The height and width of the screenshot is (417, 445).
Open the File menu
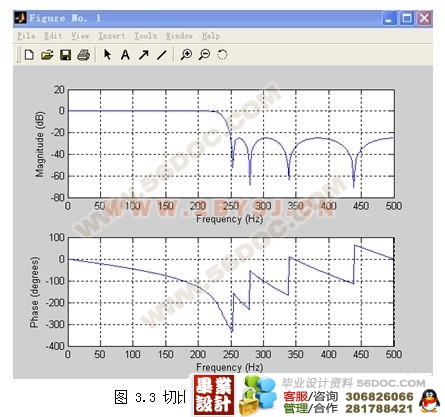point(26,36)
